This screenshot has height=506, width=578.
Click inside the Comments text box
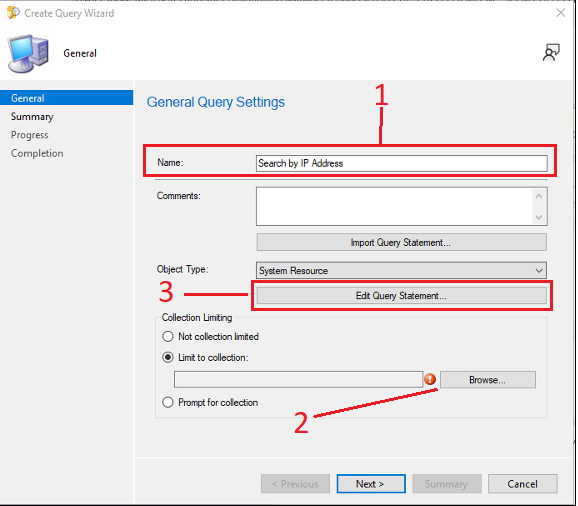[395, 206]
